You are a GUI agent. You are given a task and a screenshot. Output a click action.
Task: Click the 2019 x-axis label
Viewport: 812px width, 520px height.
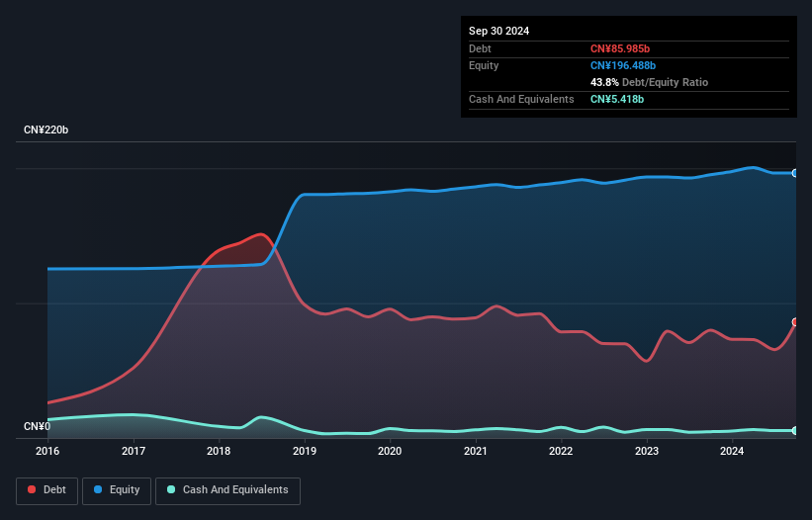pos(305,451)
